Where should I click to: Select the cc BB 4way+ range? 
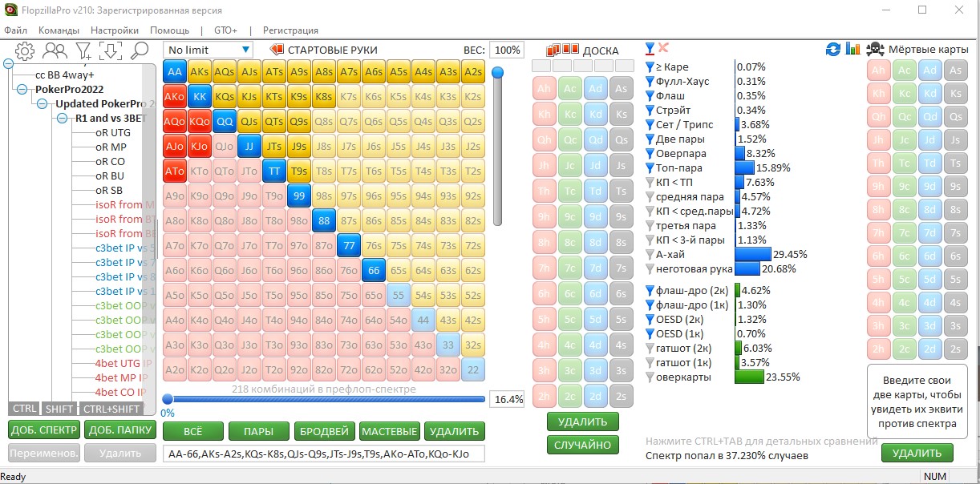click(65, 75)
